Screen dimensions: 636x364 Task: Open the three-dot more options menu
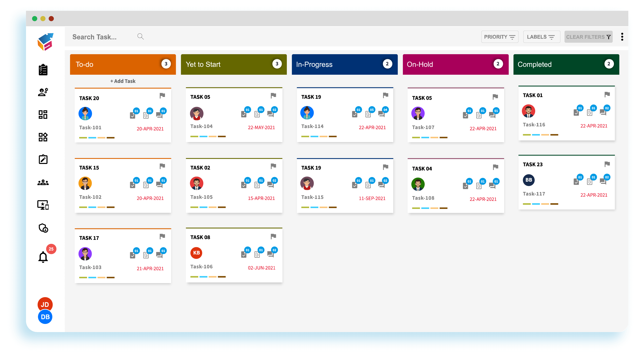click(622, 37)
